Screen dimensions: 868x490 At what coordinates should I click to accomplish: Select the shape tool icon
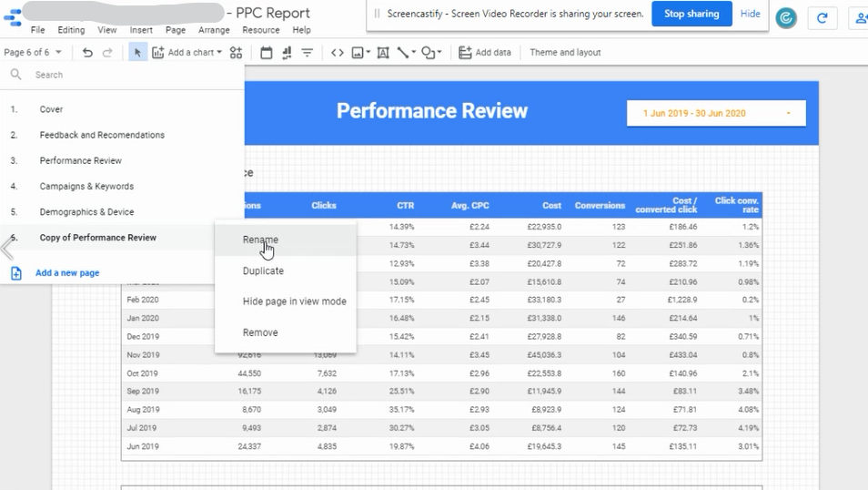click(428, 52)
